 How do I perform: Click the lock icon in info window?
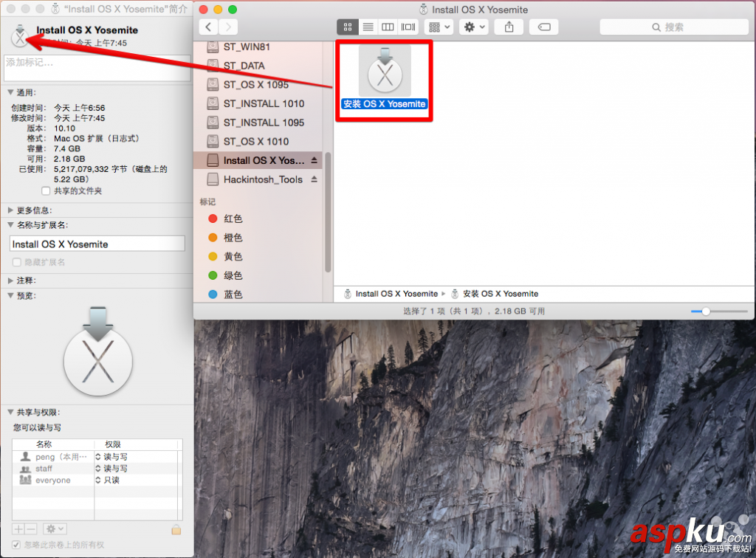point(176,529)
